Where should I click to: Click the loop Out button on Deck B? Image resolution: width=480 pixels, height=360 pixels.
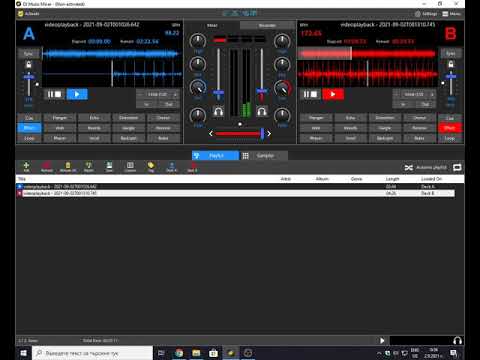click(x=425, y=104)
